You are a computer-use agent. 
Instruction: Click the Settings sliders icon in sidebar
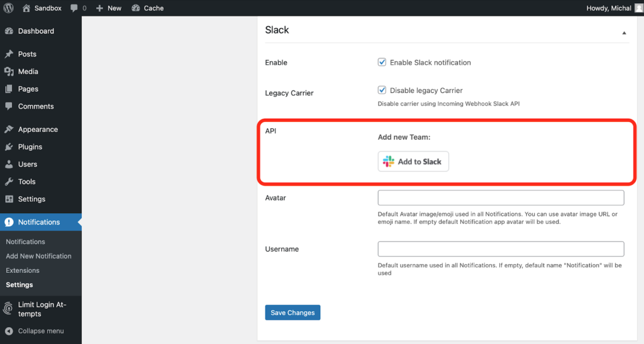(9, 199)
